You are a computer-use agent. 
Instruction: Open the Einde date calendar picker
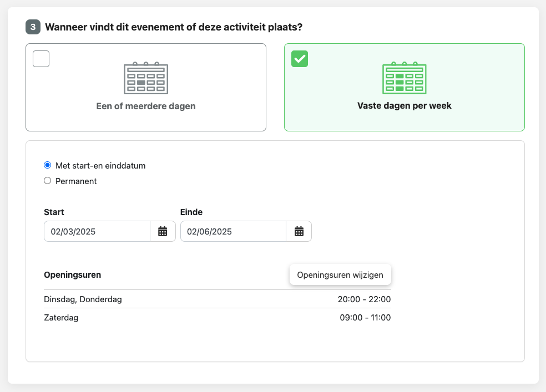tap(299, 232)
